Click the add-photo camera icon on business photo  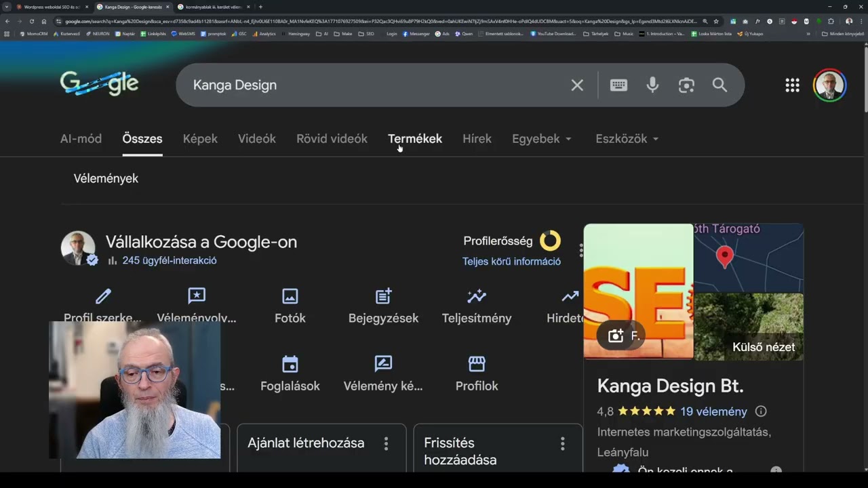(x=616, y=335)
